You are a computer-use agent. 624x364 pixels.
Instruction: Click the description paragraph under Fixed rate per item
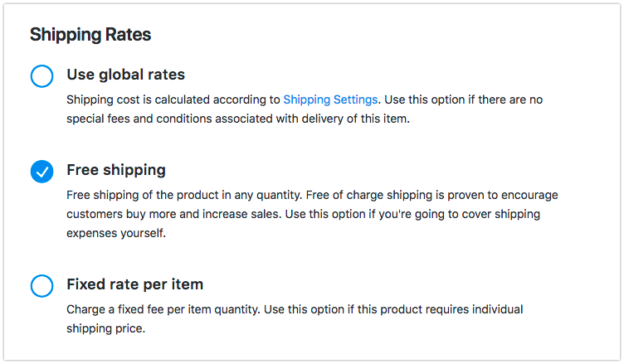click(x=294, y=318)
